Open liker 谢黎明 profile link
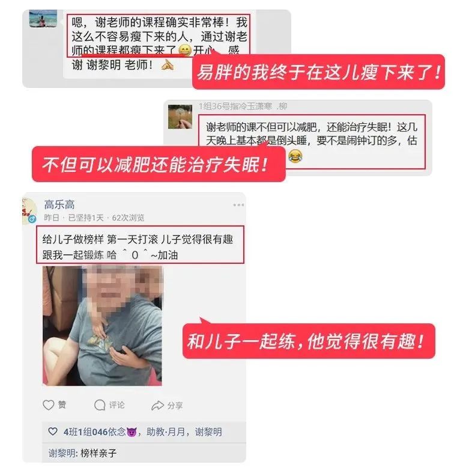Image resolution: width=460 pixels, height=476 pixels. coord(208,432)
